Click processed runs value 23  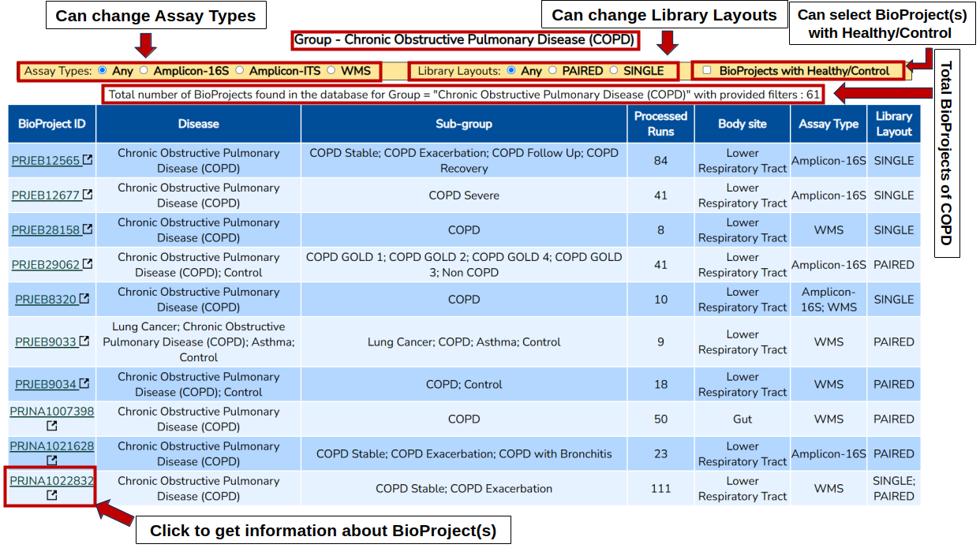pyautogui.click(x=661, y=454)
